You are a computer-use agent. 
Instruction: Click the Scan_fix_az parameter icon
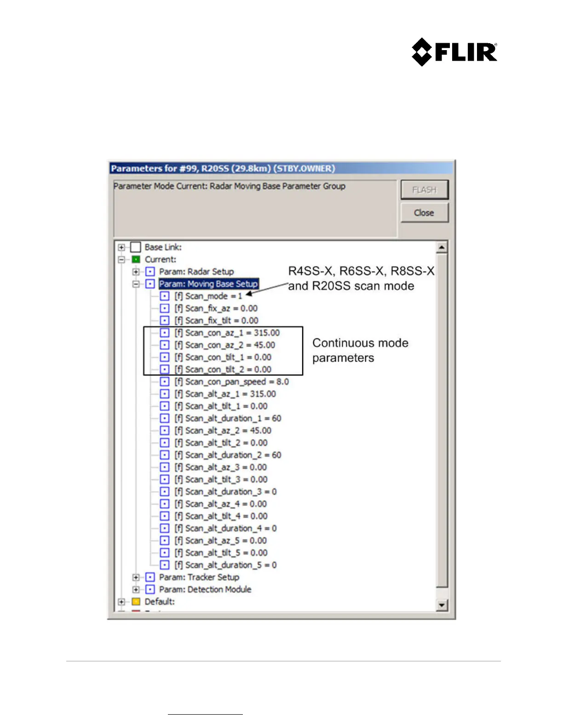point(165,308)
